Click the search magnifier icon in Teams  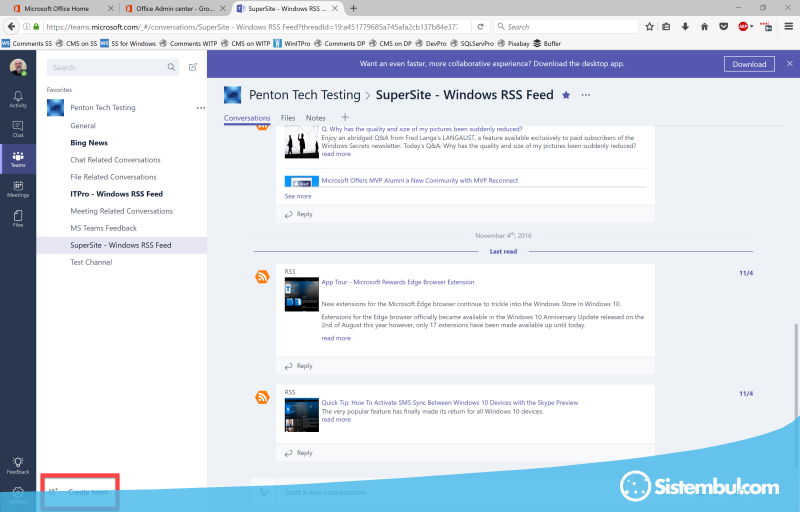coord(171,67)
